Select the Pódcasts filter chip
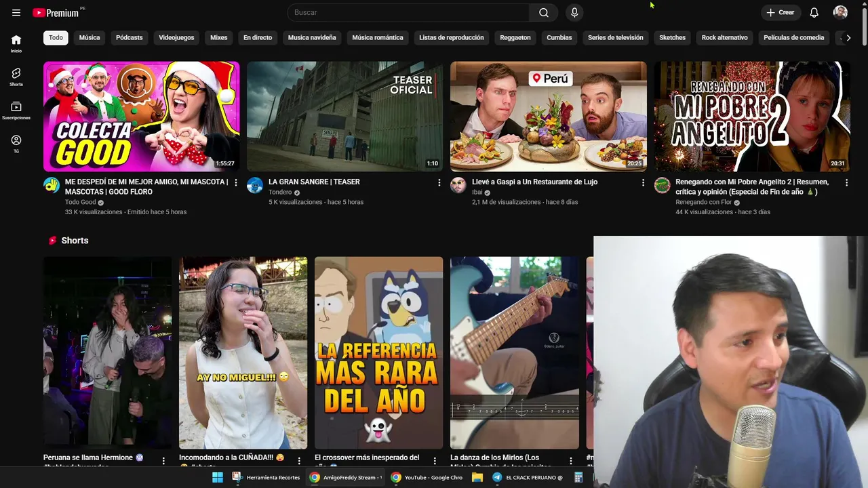The image size is (868, 488). coord(129,37)
